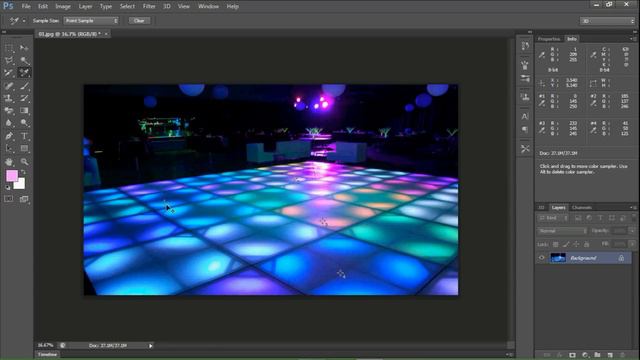This screenshot has width=640, height=360.
Task: Toggle pixel layer filter
Action: click(578, 218)
